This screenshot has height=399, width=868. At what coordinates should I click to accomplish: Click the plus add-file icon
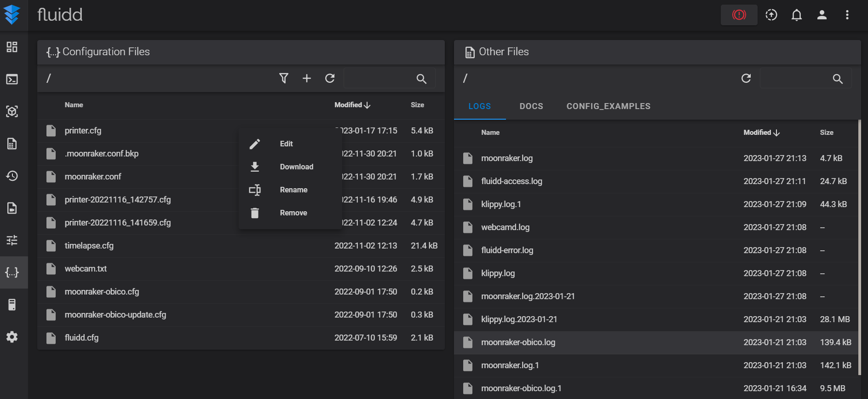pyautogui.click(x=307, y=78)
